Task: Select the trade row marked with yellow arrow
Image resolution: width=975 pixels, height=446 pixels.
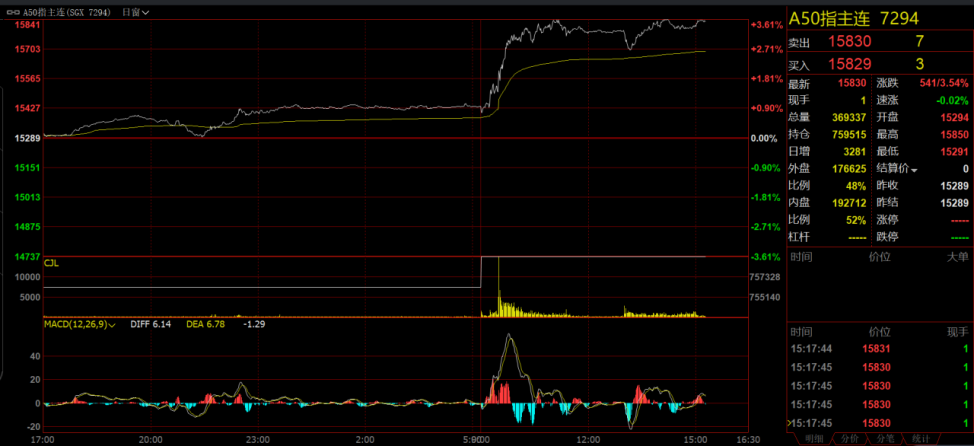Action: (x=879, y=423)
